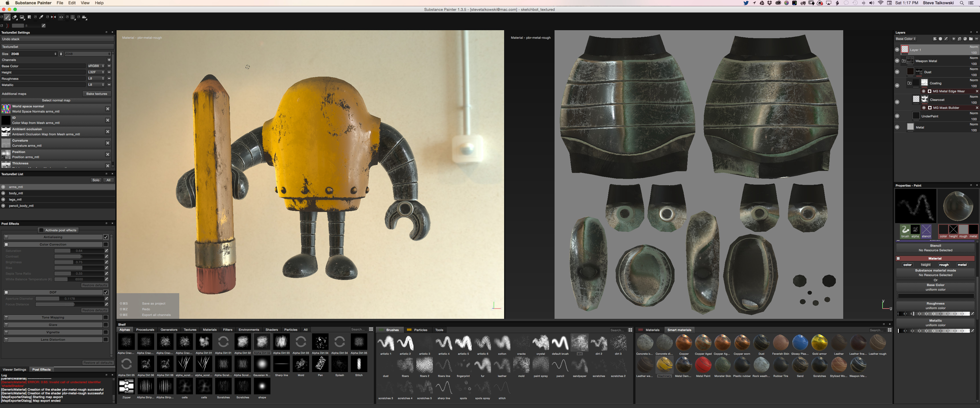Click Restore all defaults button

click(x=98, y=363)
